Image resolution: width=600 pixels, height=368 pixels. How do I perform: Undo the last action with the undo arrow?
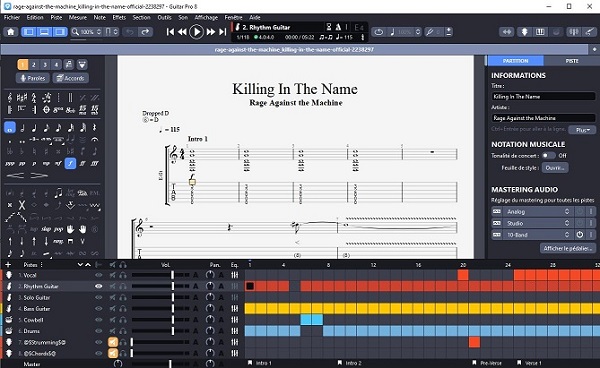pyautogui.click(x=130, y=32)
